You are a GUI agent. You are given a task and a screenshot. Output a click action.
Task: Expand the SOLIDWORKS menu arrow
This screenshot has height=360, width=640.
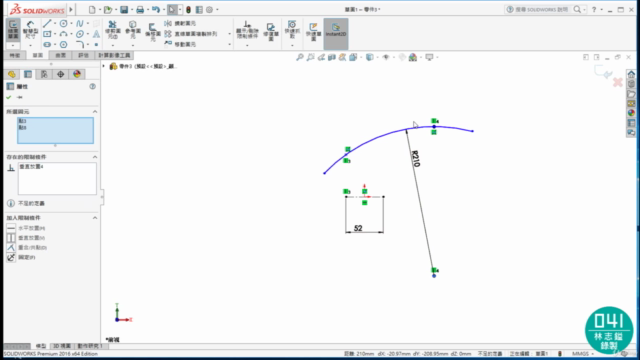71,9
